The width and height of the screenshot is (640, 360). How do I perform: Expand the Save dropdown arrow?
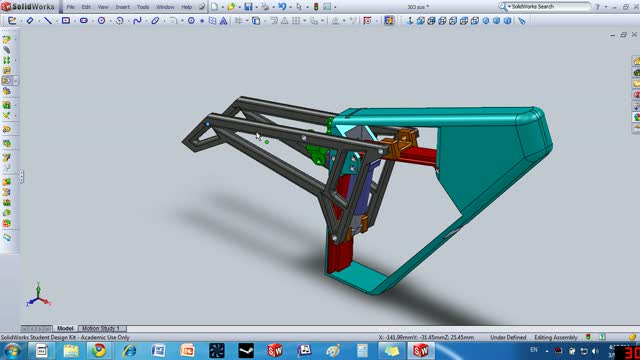coord(256,7)
